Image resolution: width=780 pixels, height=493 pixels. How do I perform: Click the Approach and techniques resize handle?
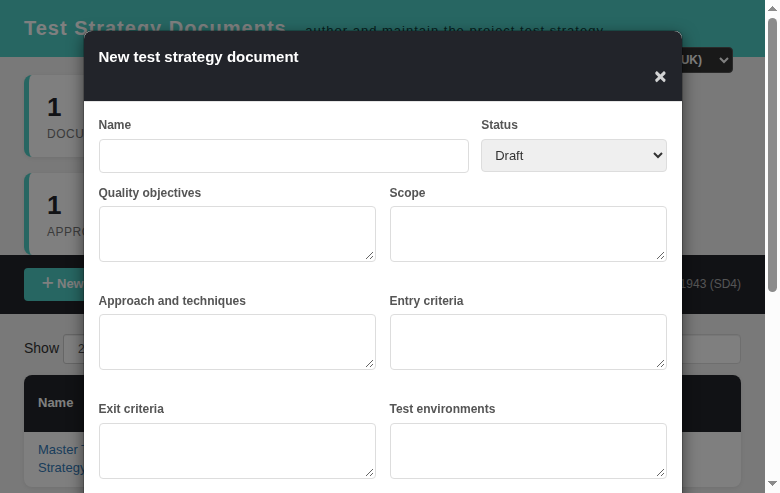click(x=370, y=364)
